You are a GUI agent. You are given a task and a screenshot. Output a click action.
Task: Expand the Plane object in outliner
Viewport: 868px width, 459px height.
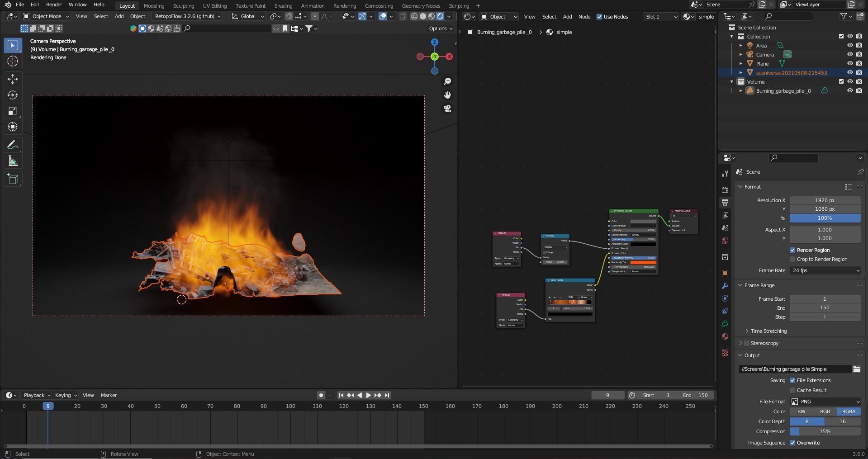[741, 64]
